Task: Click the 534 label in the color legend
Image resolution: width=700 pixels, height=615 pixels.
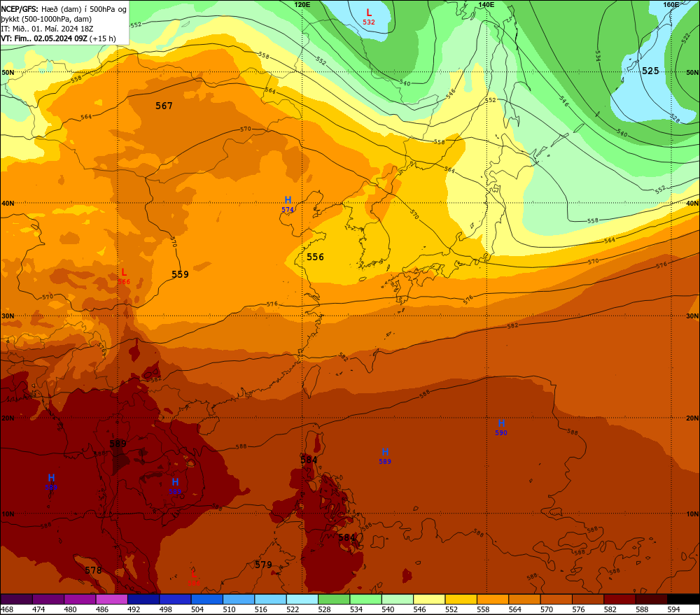Action: tap(356, 609)
